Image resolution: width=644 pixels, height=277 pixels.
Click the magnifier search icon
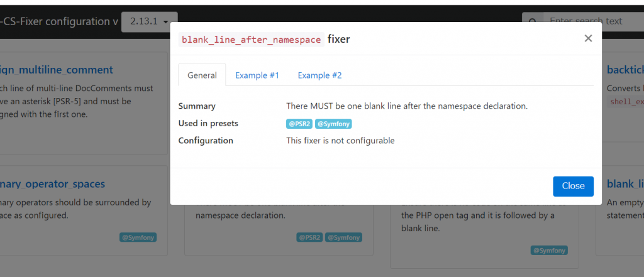pyautogui.click(x=532, y=22)
